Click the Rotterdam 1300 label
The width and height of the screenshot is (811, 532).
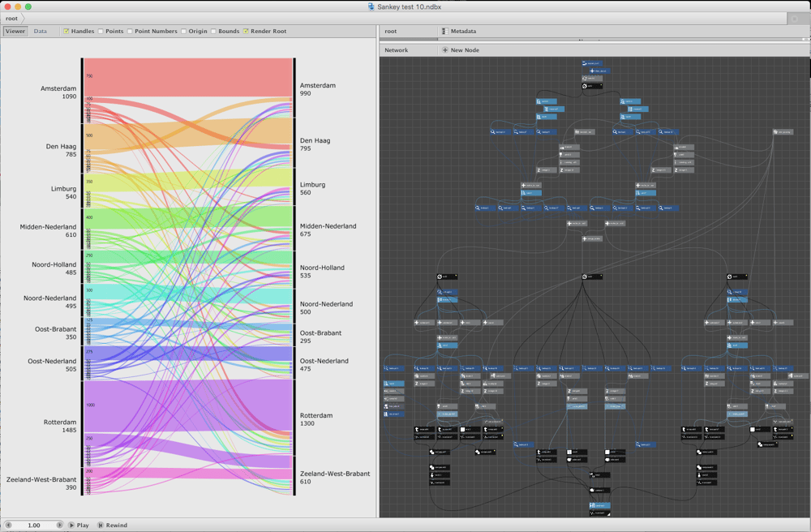click(316, 419)
